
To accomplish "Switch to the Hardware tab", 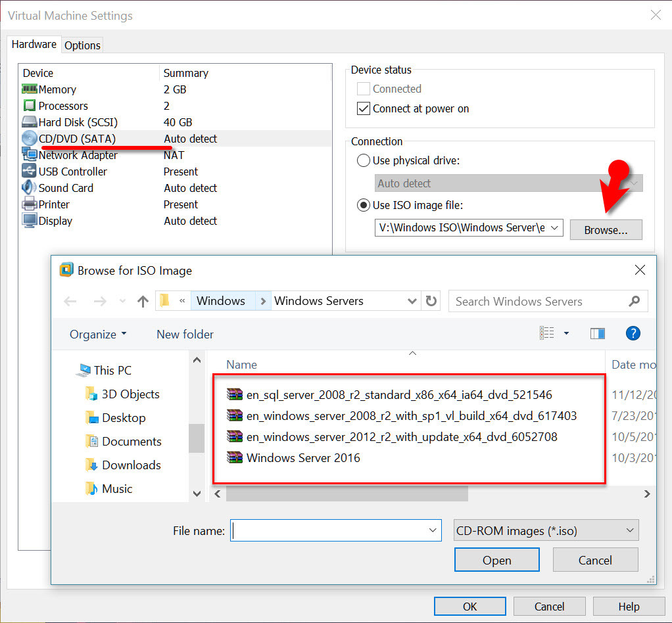I will [x=34, y=44].
